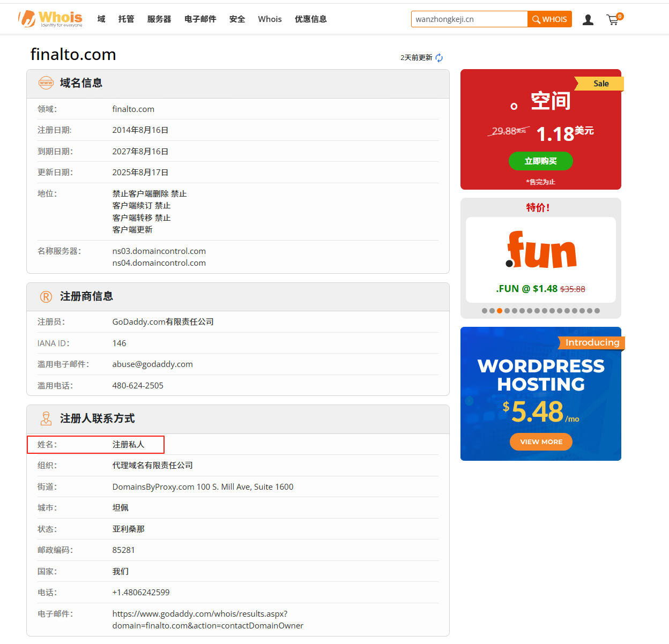Click the refresh icon beside 2天前更新
Screen dimensions: 669x644
439,58
